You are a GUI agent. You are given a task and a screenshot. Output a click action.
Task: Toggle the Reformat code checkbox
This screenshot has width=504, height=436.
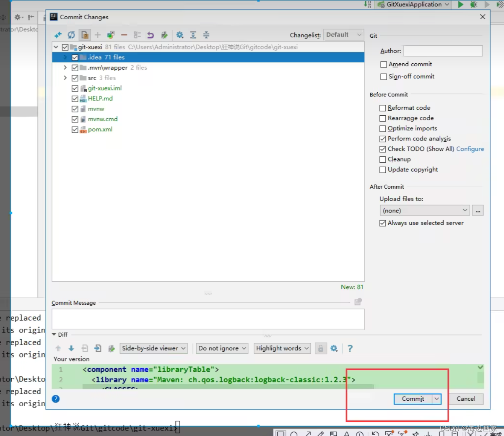pos(382,108)
